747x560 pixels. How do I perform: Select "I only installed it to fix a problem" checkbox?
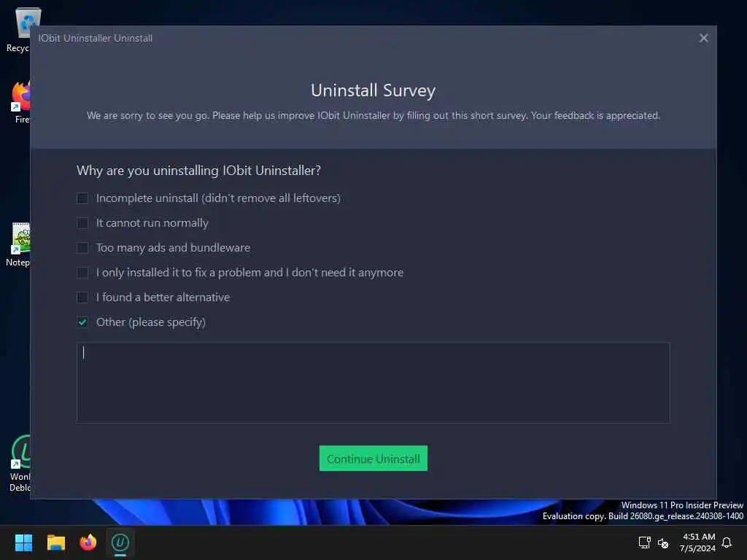point(82,273)
